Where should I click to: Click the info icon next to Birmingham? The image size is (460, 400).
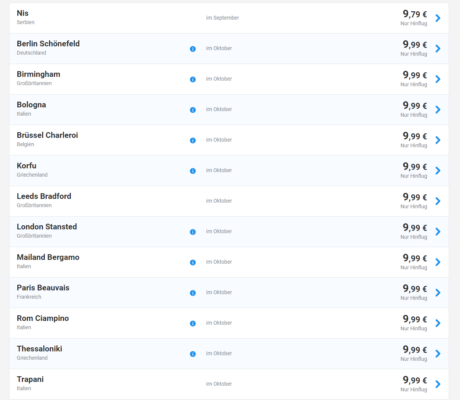193,79
